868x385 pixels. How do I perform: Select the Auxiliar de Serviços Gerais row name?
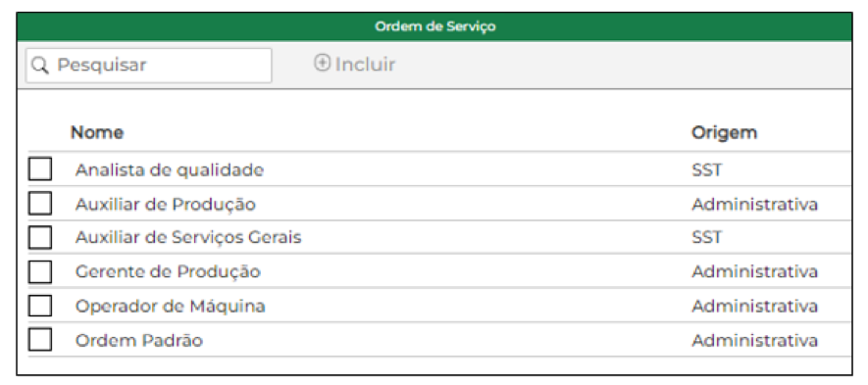click(188, 238)
